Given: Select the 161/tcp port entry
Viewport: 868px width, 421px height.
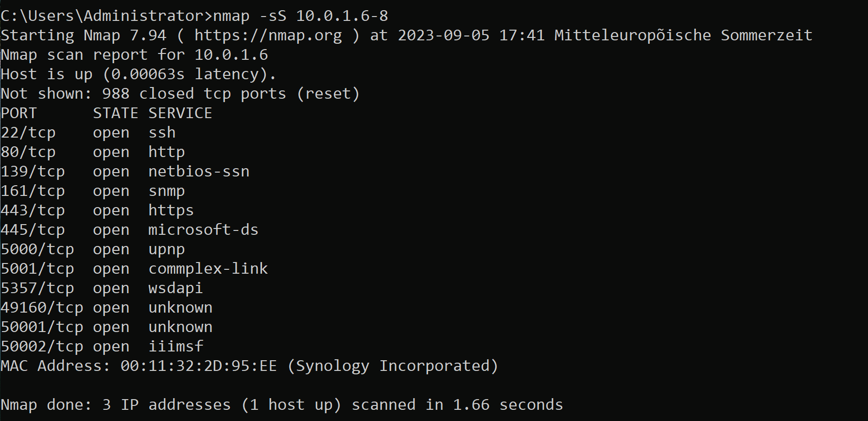Looking at the screenshot, I should click(33, 191).
